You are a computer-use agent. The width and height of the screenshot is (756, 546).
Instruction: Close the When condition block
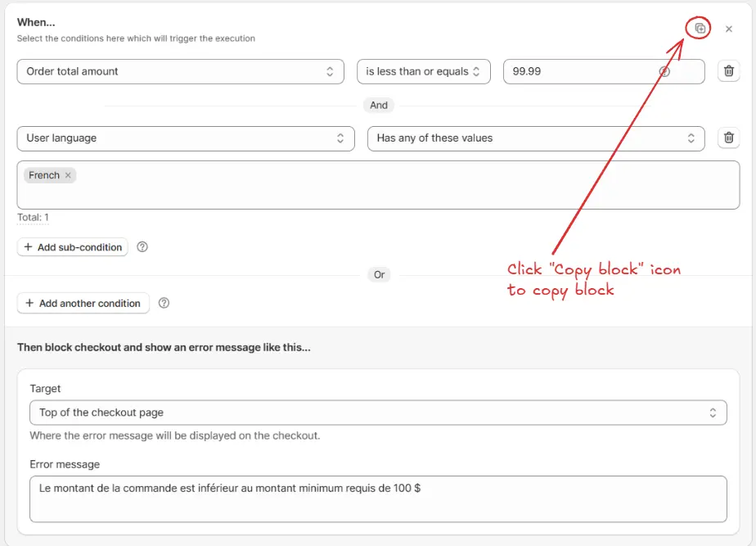pos(729,29)
